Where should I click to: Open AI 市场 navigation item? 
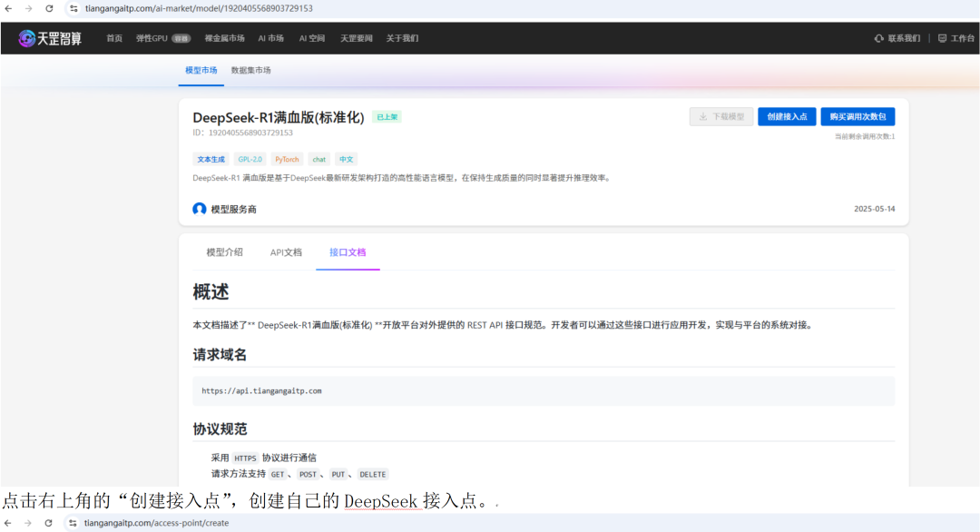coord(270,39)
